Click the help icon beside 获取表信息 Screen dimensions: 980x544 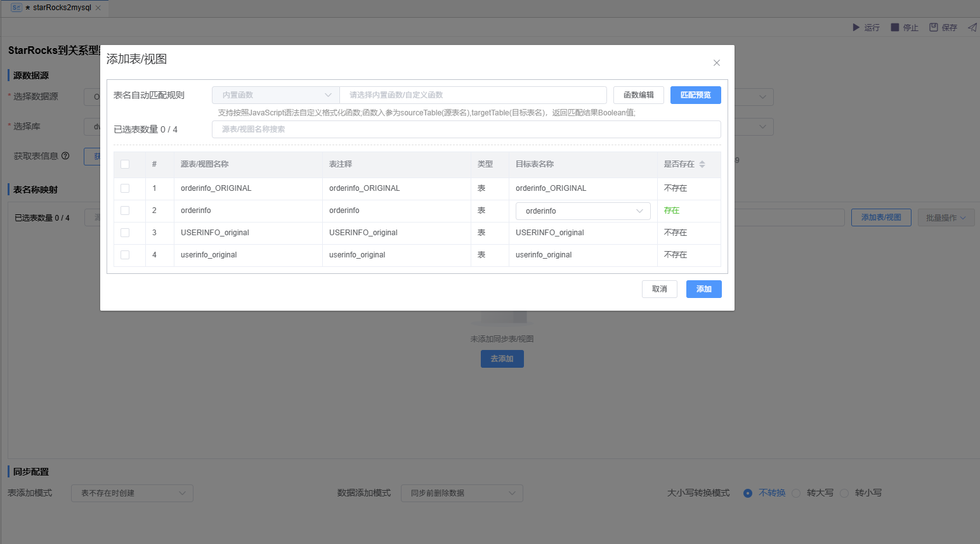point(65,156)
